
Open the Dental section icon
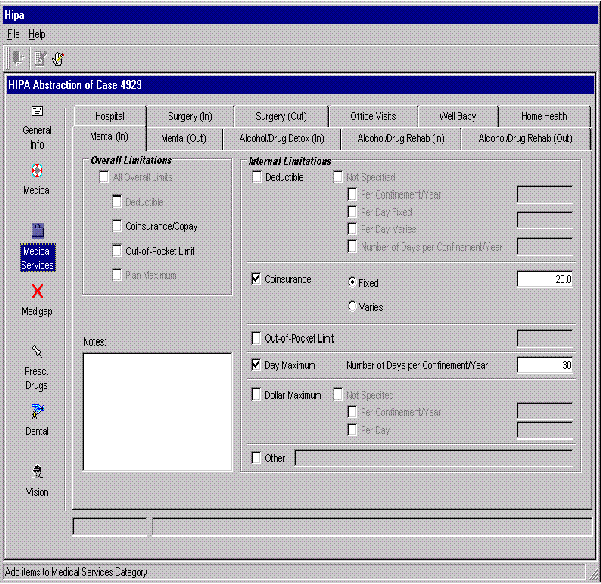click(37, 411)
